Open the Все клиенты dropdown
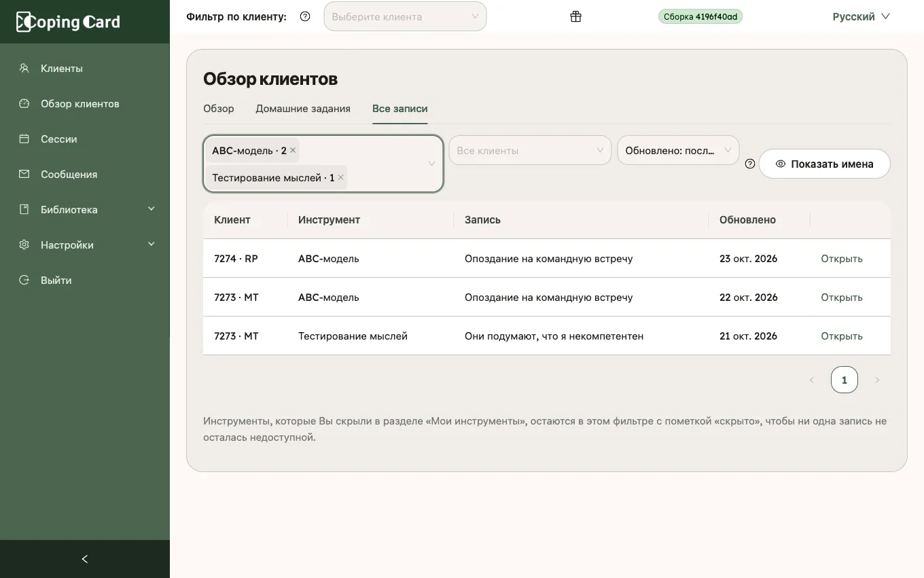The image size is (924, 578). pyautogui.click(x=530, y=150)
